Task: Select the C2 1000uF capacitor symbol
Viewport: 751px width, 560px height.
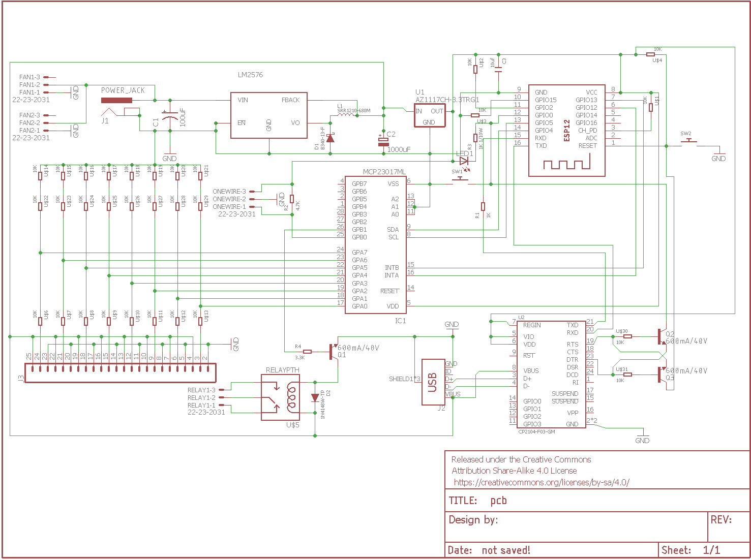Action: click(383, 142)
